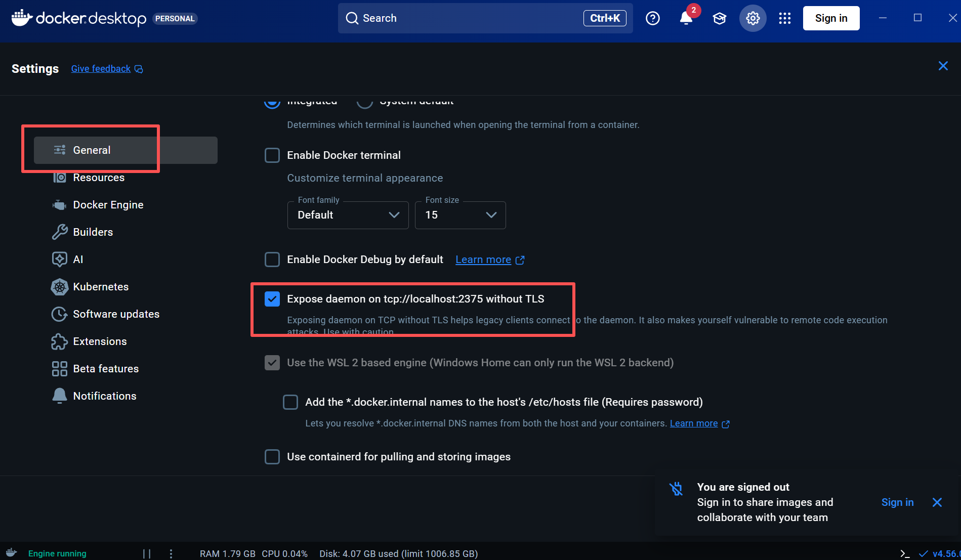The height and width of the screenshot is (560, 961).
Task: Click the Docker Engine sidebar icon
Action: pos(60,205)
